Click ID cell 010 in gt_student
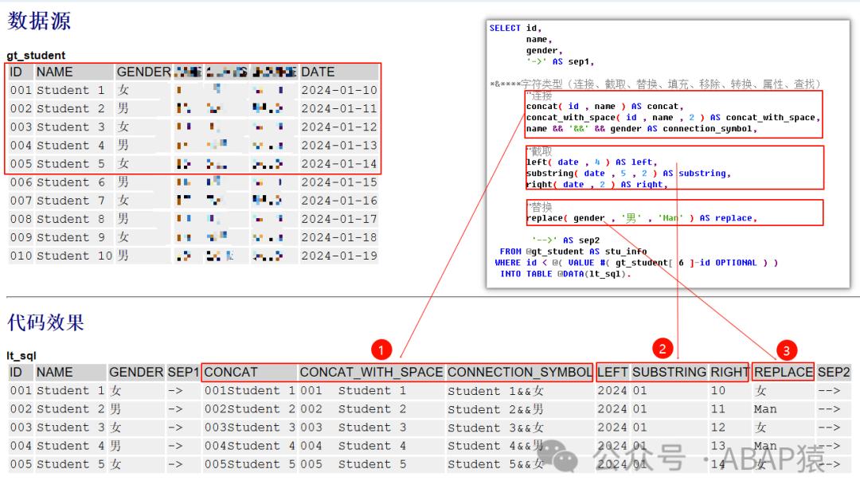The width and height of the screenshot is (860, 504). coord(21,256)
